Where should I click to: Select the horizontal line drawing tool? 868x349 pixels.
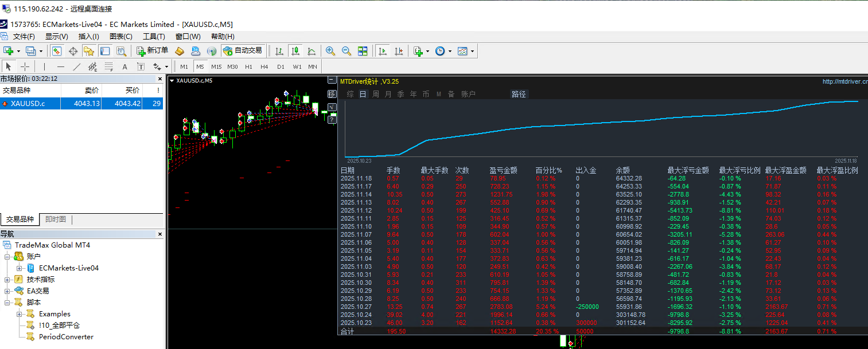[x=60, y=66]
